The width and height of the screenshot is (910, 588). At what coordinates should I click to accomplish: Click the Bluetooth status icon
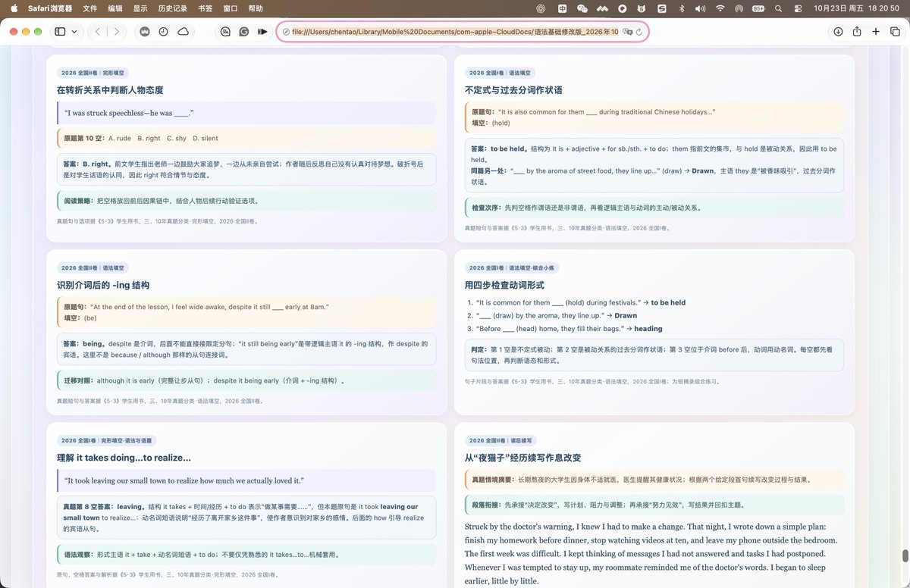[x=681, y=8]
